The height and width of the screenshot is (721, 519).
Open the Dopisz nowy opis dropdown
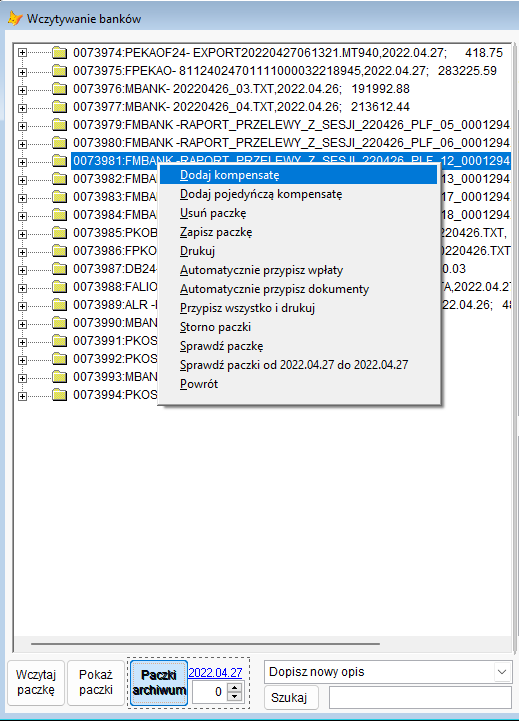pos(502,672)
